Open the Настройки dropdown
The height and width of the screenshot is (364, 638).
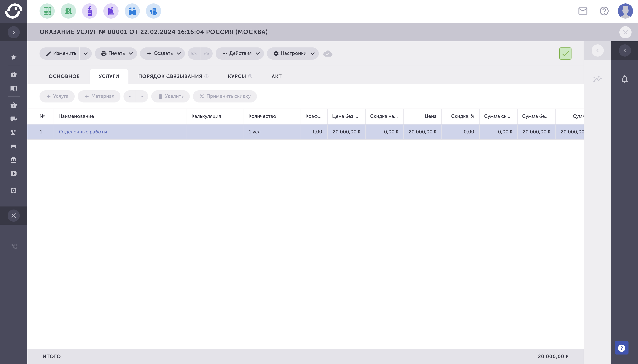(293, 54)
